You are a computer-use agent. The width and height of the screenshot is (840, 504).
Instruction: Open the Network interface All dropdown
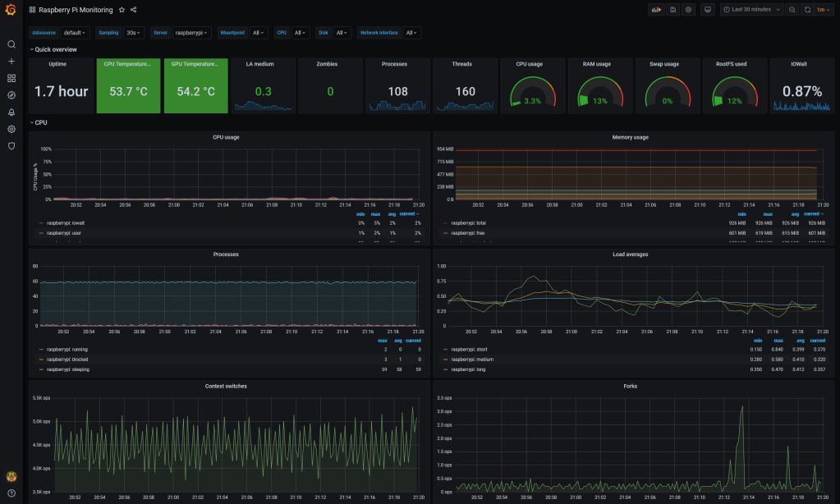(411, 33)
